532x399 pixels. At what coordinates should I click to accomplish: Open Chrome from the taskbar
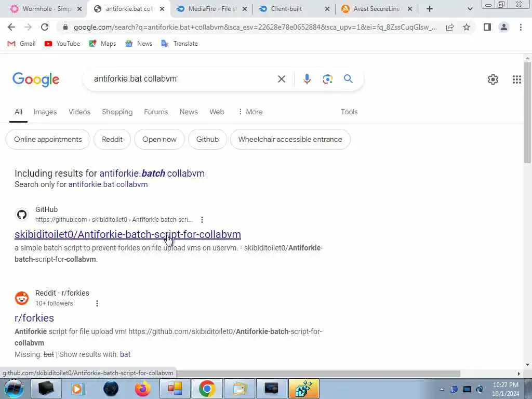207,389
